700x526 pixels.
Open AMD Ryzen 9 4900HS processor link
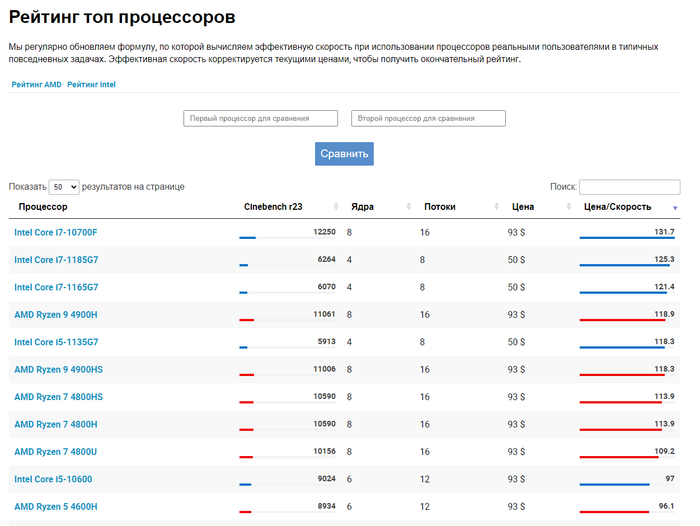click(x=58, y=370)
